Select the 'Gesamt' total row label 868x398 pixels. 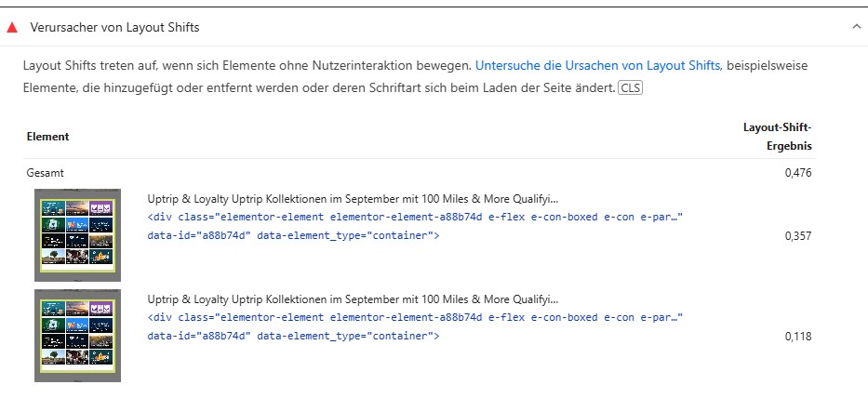tap(45, 173)
